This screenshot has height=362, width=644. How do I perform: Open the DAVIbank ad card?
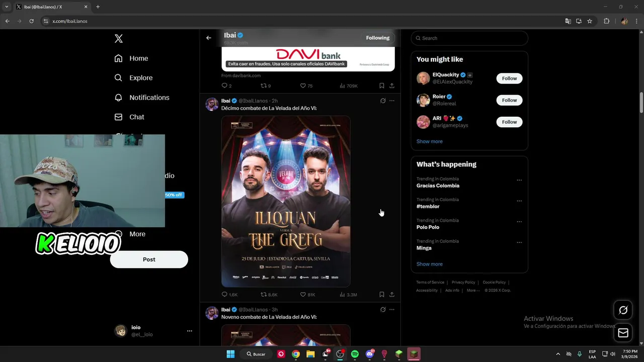[308, 59]
